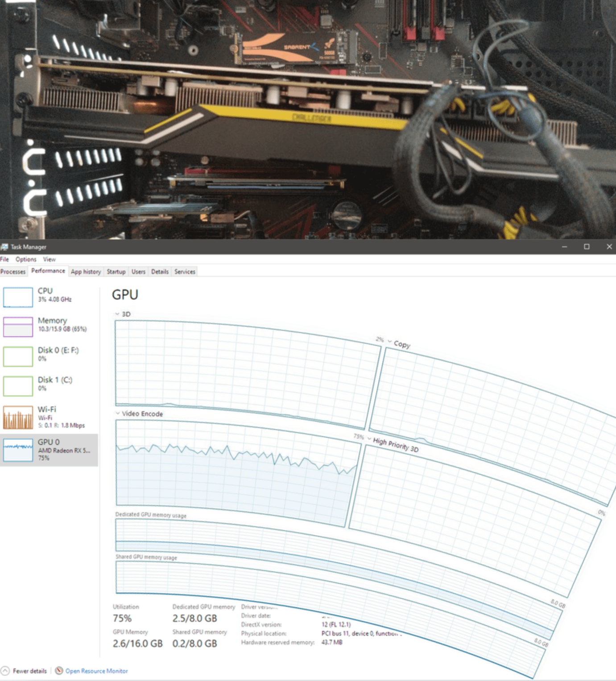This screenshot has height=681, width=616.
Task: Switch to the Processes tab
Action: pos(13,271)
